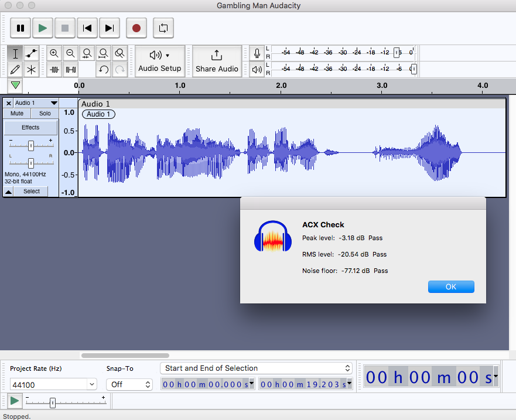Open the Snap-To Off dropdown

tap(129, 384)
